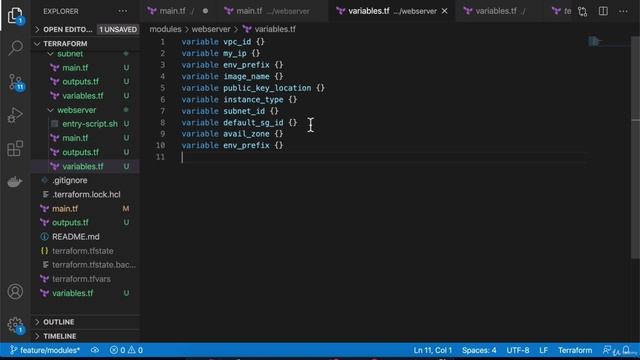
Task: Open README.md file
Action: pyautogui.click(x=76, y=237)
